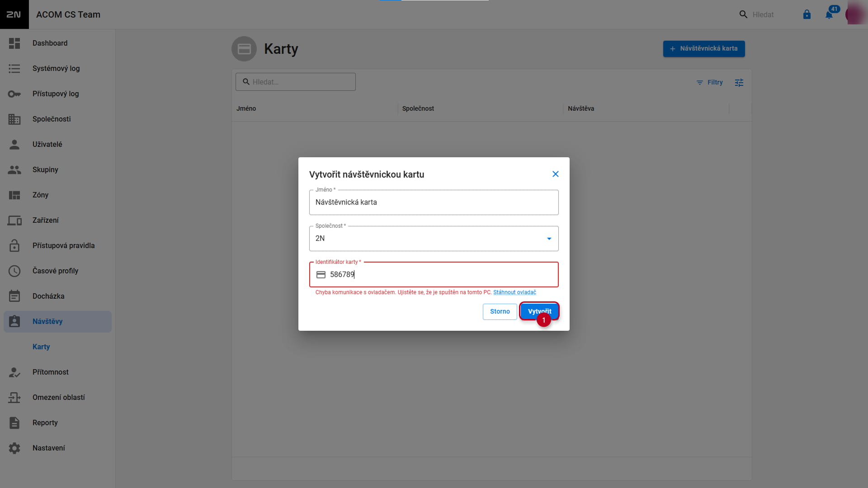Click the lock icon in top bar
The height and width of the screenshot is (488, 868).
tap(807, 14)
